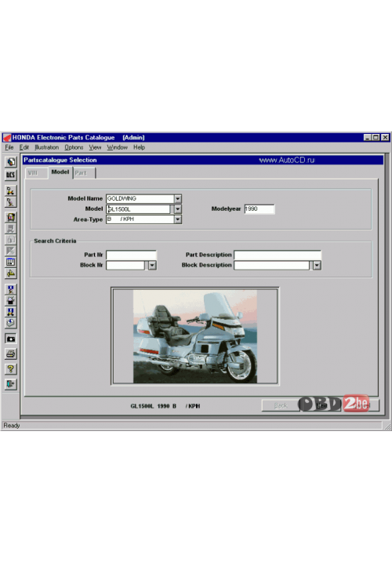Expand the Model Name dropdown arrow
This screenshot has height=562, width=392.
178,198
